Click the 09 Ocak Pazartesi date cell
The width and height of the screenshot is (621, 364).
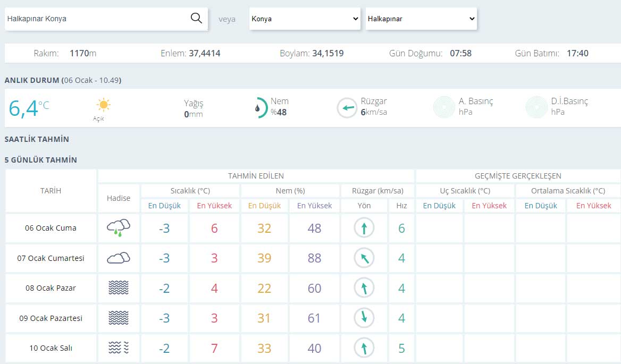click(51, 318)
